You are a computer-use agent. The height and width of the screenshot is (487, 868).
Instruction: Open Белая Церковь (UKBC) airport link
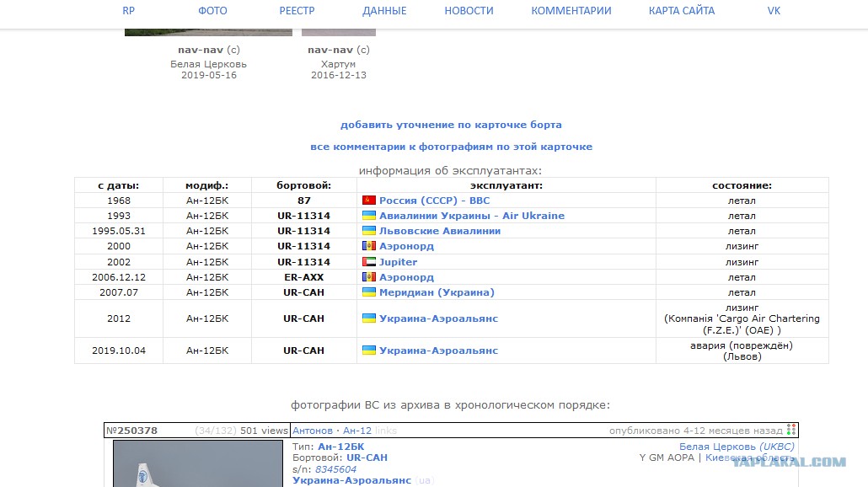coord(737,447)
